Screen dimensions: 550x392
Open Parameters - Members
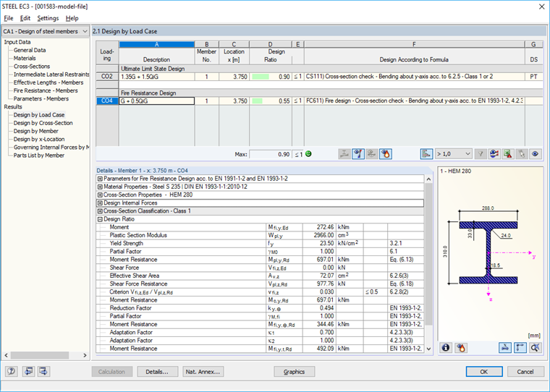click(41, 98)
